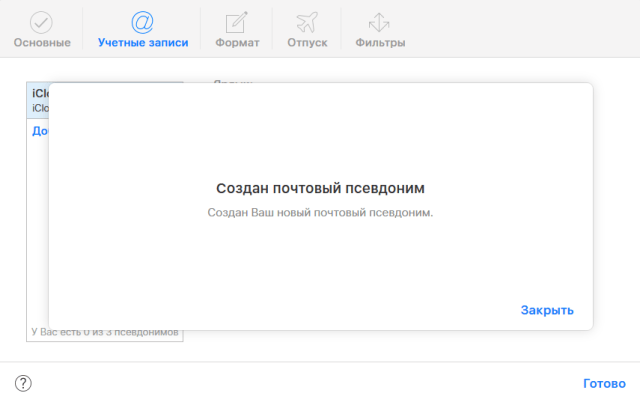Open the Формат pencil icon
The image size is (640, 399).
point(237,22)
